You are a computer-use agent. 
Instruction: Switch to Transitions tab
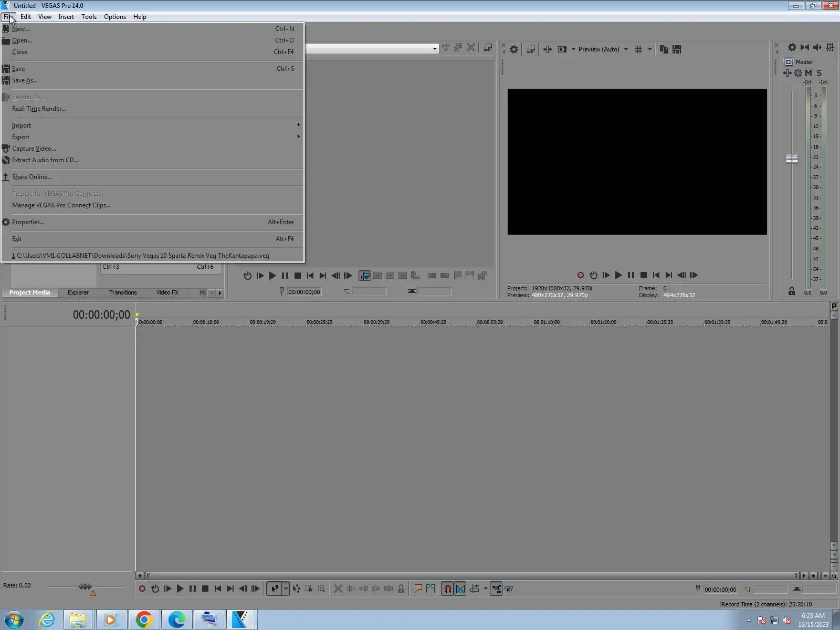coord(123,292)
